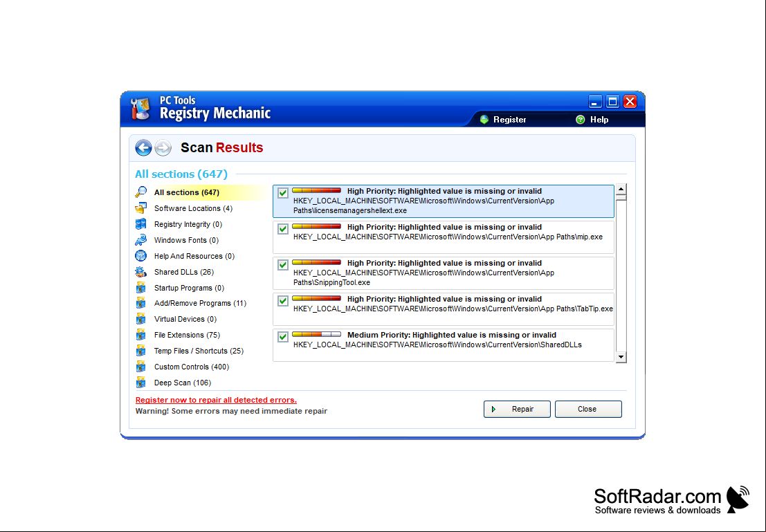Select the Paths\SnippingTool.exe path text
The width and height of the screenshot is (766, 532).
[x=331, y=282]
